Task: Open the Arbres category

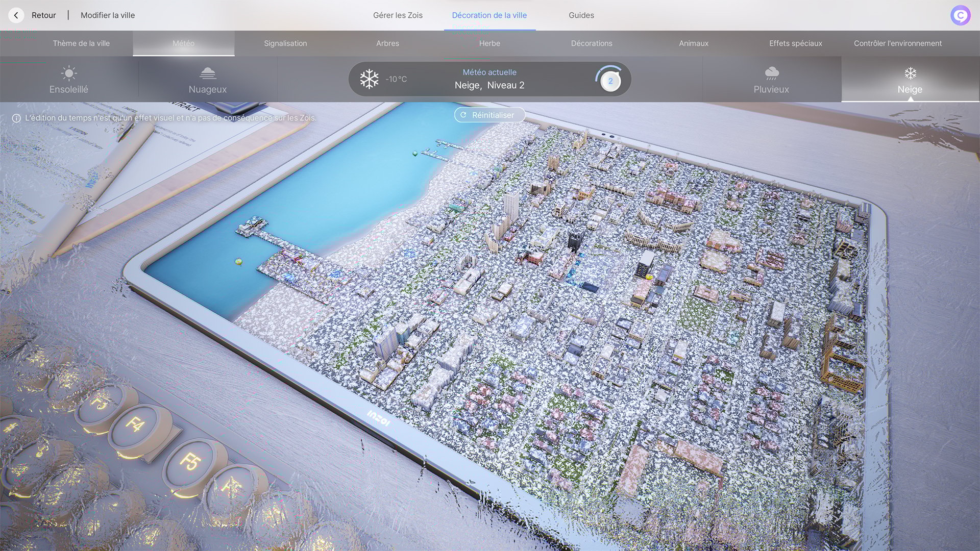Action: click(387, 43)
